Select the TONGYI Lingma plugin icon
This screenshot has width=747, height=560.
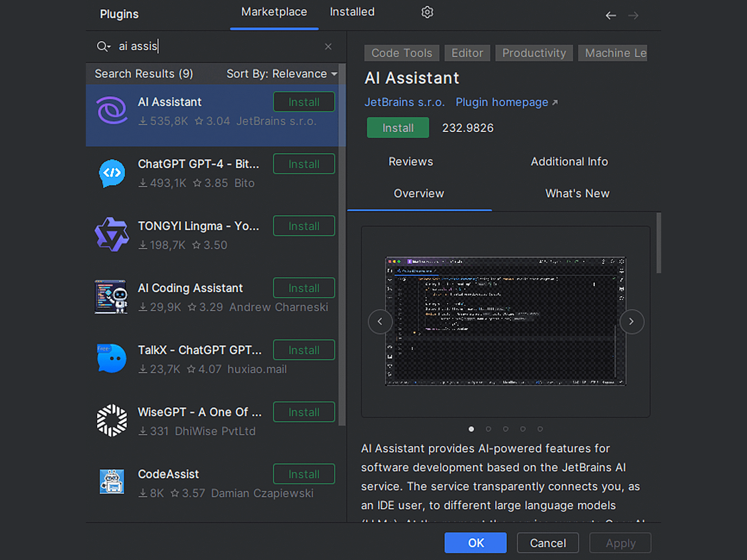(112, 235)
